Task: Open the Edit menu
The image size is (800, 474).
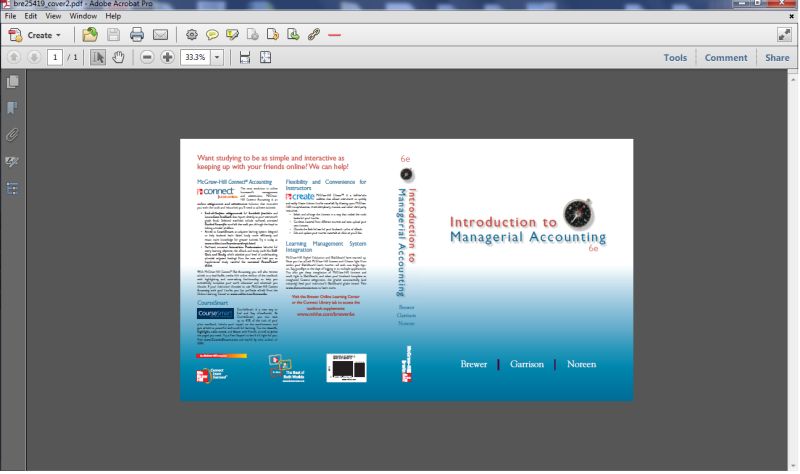Action: [x=31, y=16]
